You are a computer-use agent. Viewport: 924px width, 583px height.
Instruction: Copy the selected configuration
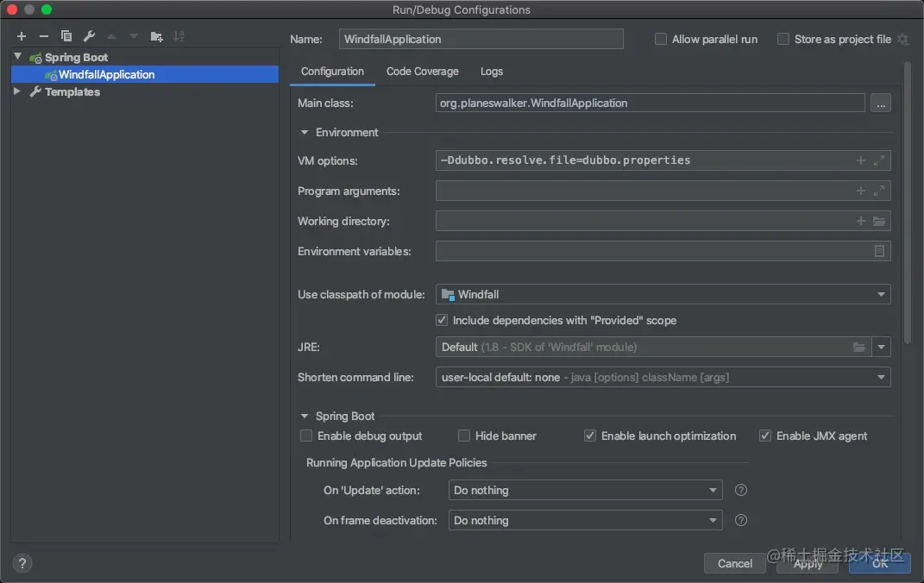pyautogui.click(x=66, y=36)
